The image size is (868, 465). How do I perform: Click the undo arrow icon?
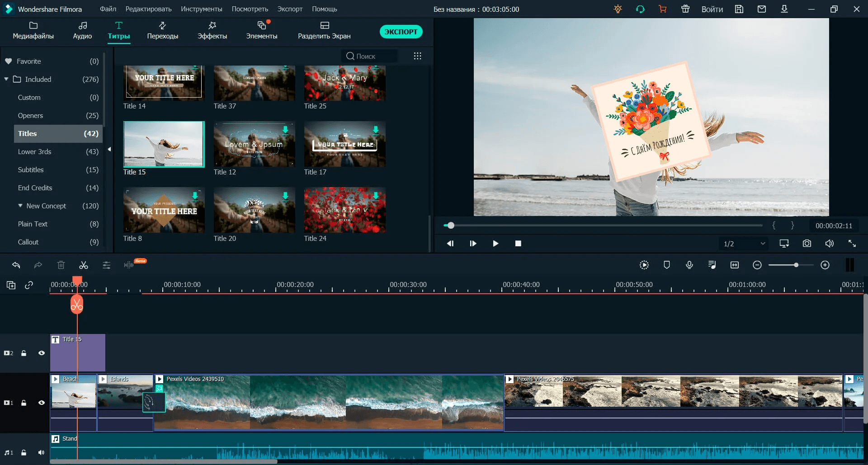pyautogui.click(x=16, y=265)
